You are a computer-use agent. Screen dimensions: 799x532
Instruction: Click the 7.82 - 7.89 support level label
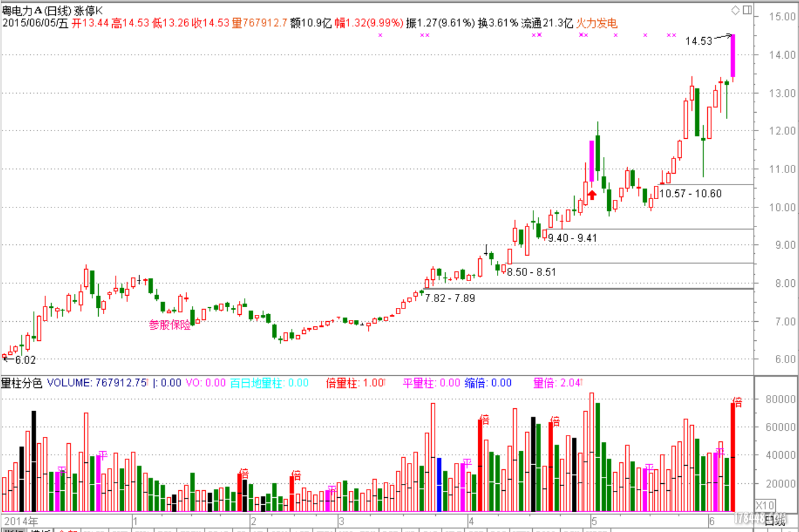[450, 298]
